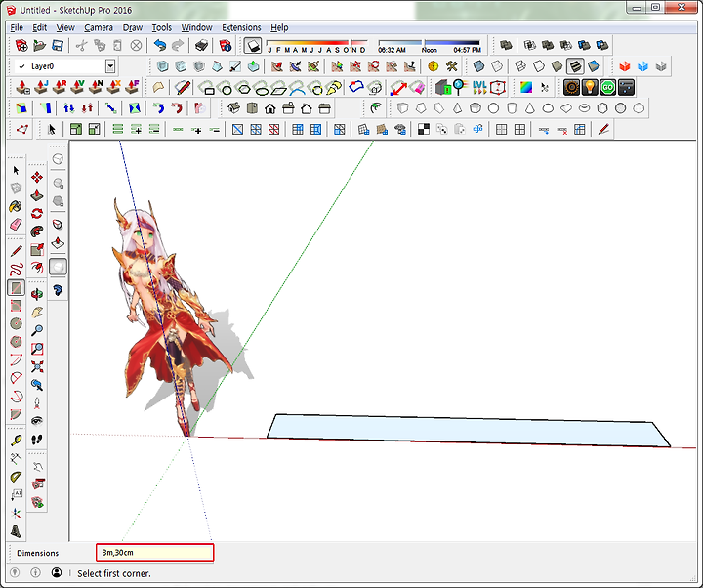Click the Look Around eye tool

[x=37, y=421]
